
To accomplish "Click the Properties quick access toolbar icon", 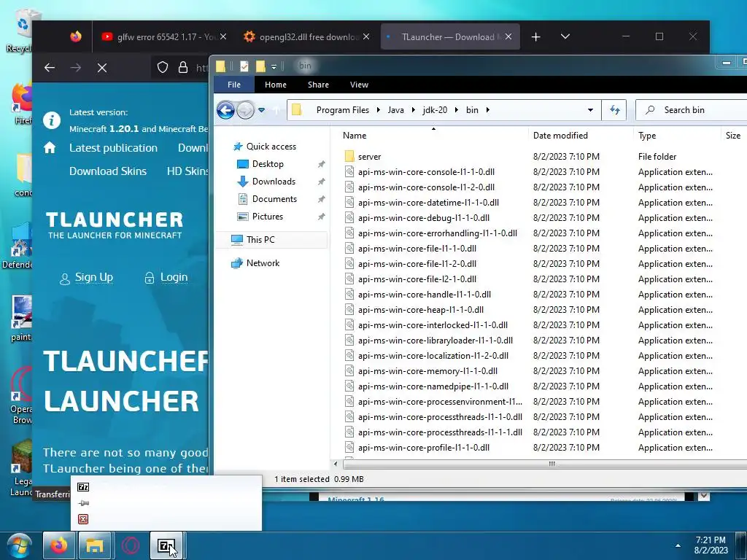I will [x=244, y=66].
